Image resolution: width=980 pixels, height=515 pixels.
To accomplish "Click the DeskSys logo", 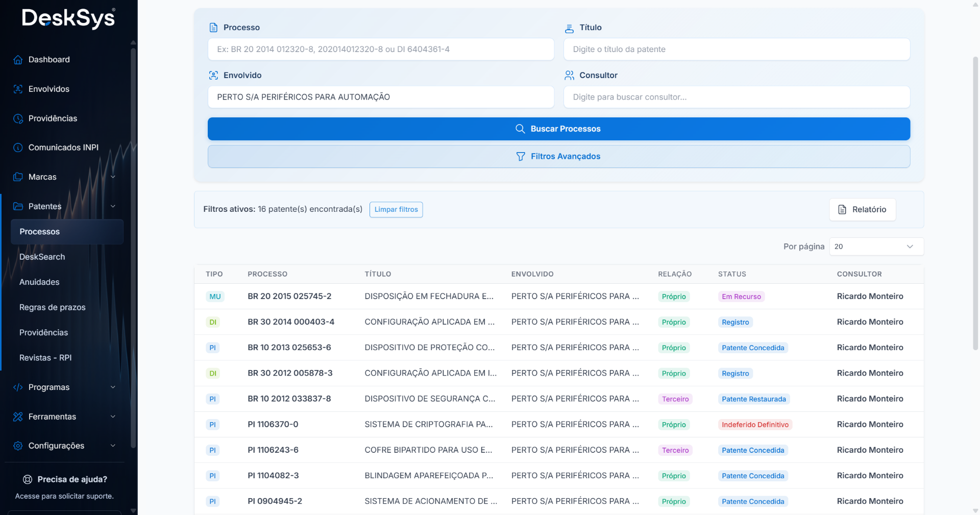I will [x=68, y=18].
